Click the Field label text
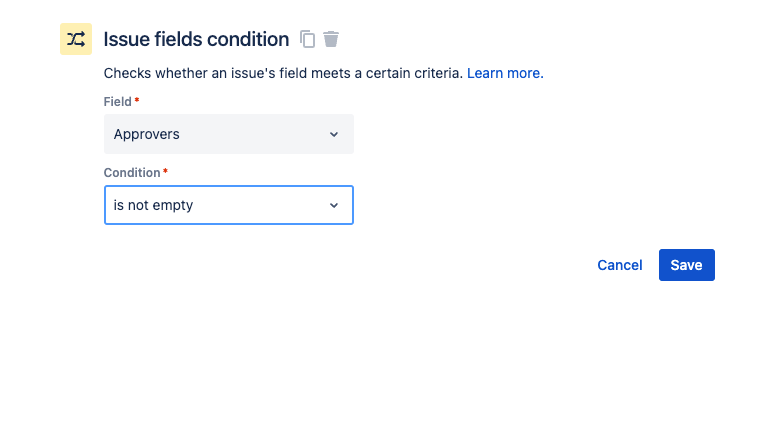The height and width of the screenshot is (444, 777). pos(117,102)
